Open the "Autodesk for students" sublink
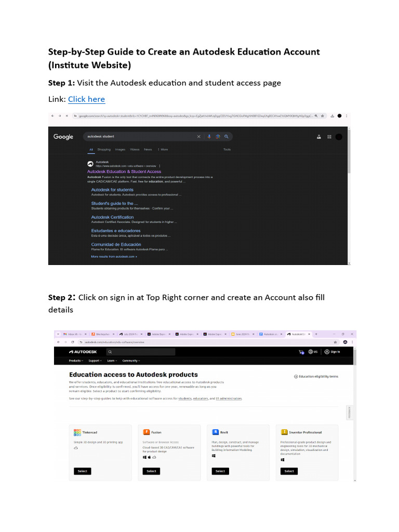Image resolution: width=399 pixels, height=532 pixels. (112, 190)
